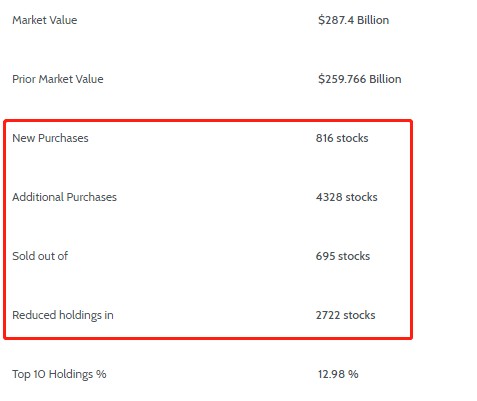Image resolution: width=477 pixels, height=401 pixels.
Task: Select the 2722 stocks value
Action: 346,315
